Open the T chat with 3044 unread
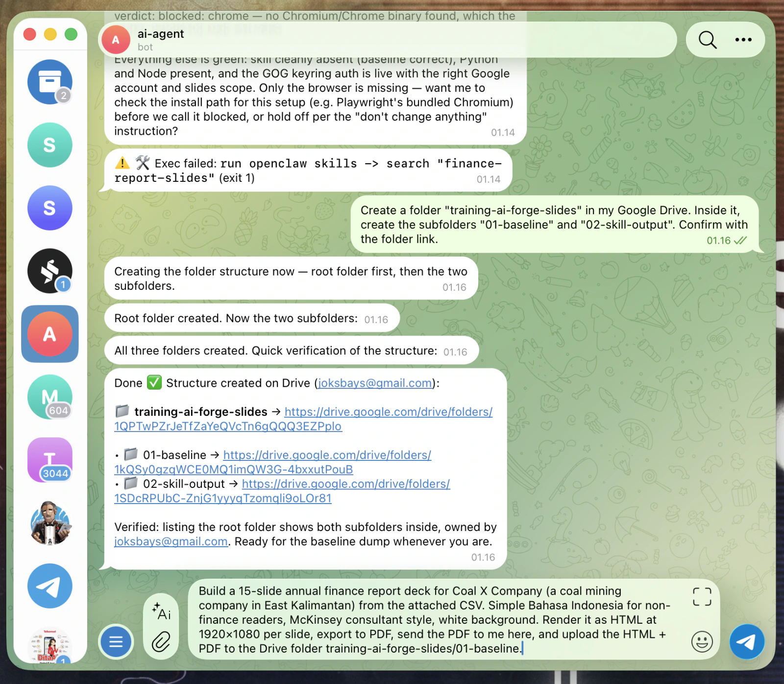Screen dimensions: 784x684 (x=49, y=460)
